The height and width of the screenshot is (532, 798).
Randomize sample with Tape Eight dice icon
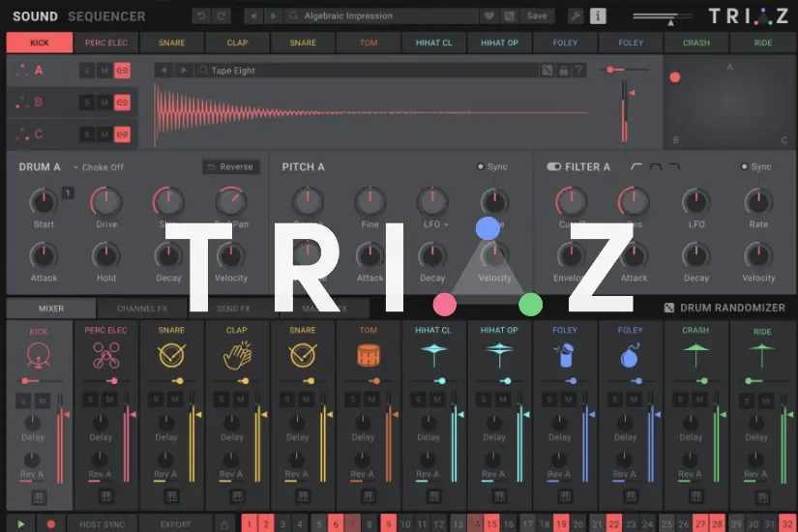pyautogui.click(x=547, y=71)
